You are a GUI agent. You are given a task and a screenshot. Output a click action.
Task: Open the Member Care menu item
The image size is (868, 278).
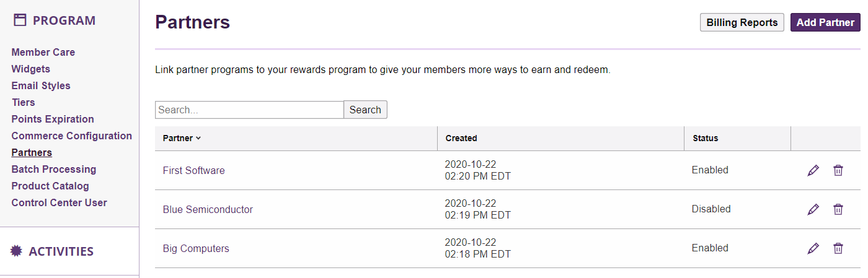43,52
